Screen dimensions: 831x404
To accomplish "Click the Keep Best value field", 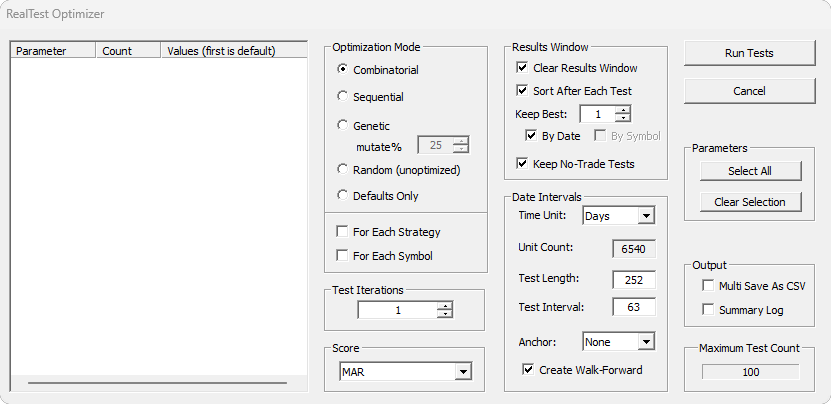I will coord(598,114).
